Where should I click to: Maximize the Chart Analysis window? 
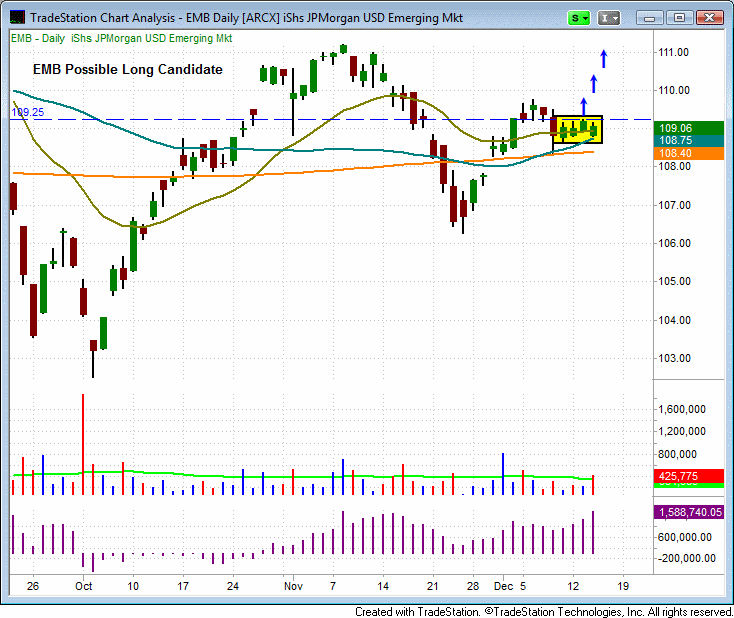[x=679, y=18]
